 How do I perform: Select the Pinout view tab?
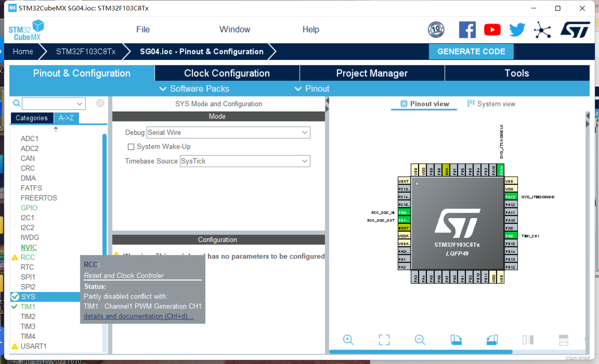[x=424, y=104]
